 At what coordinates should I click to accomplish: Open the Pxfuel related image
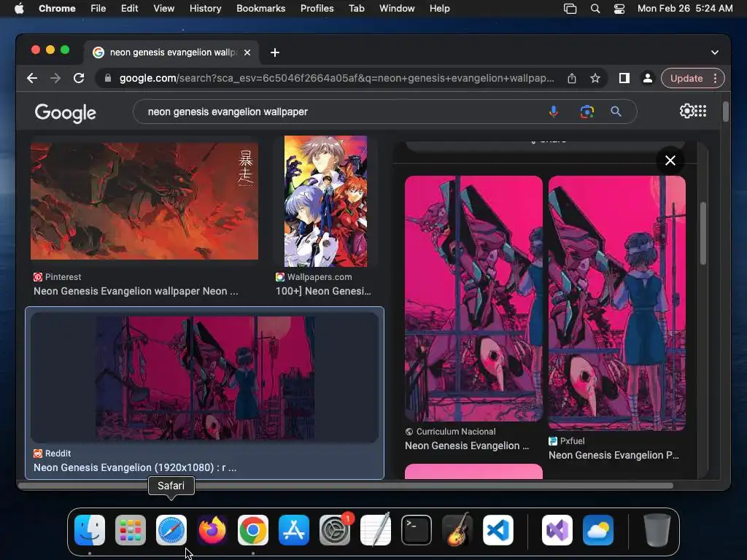(617, 303)
